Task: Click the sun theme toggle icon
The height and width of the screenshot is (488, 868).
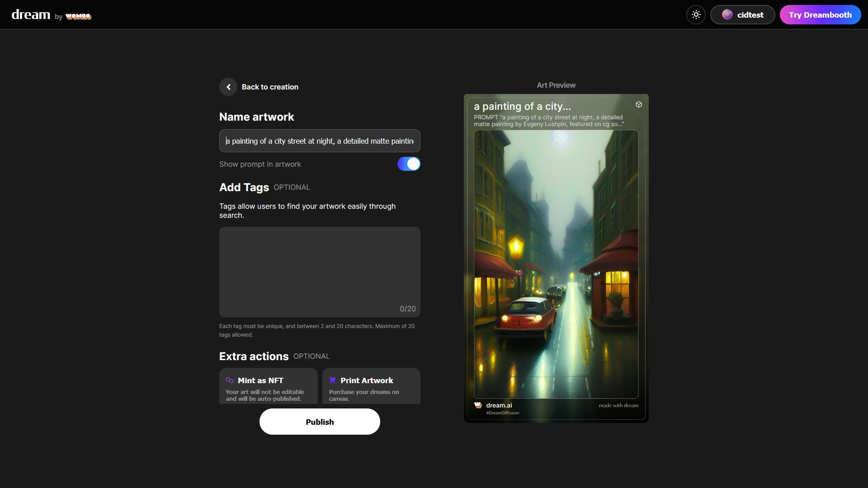Action: click(696, 15)
